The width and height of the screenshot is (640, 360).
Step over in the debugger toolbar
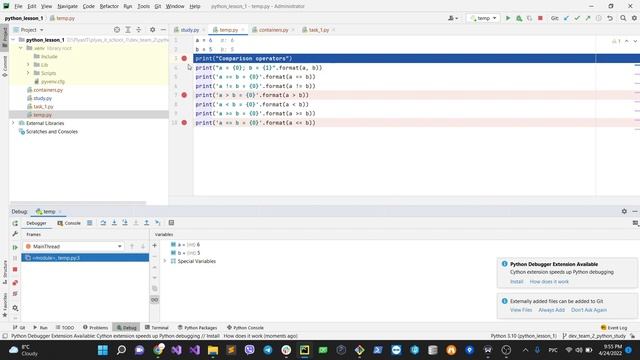coord(103,223)
